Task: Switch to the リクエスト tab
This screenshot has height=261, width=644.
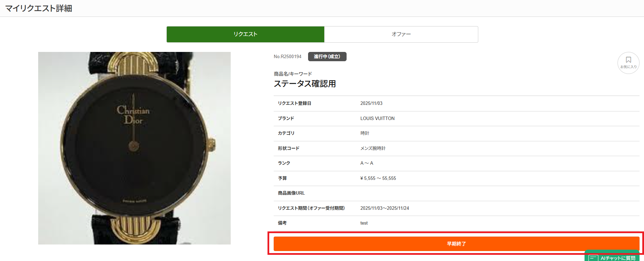Action: click(x=245, y=34)
